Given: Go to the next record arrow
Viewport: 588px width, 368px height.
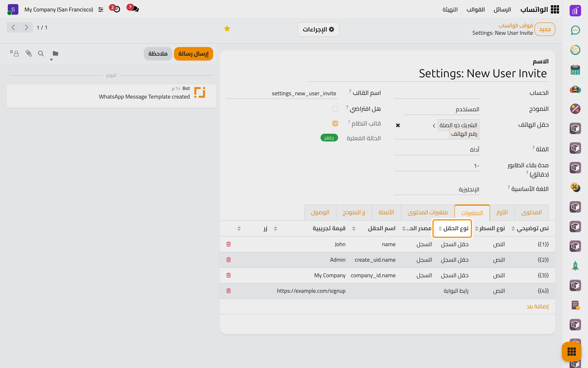Looking at the screenshot, I should (26, 28).
